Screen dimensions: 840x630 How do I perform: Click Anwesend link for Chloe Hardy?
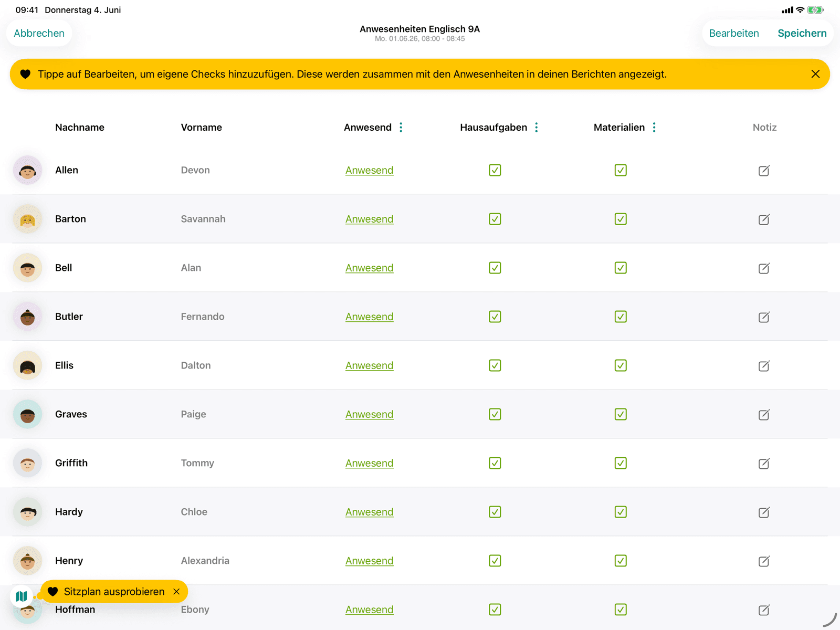[369, 512]
